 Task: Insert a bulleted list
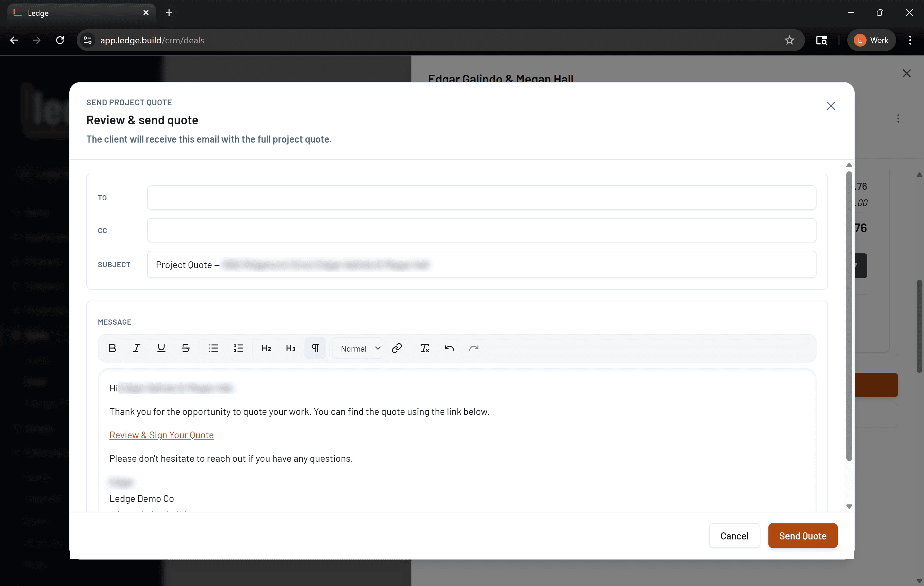click(214, 348)
